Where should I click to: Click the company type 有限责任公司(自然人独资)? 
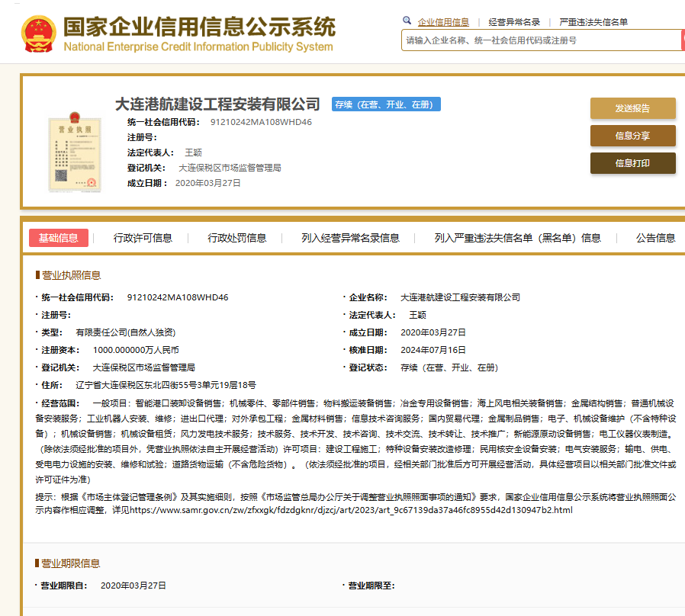click(125, 332)
